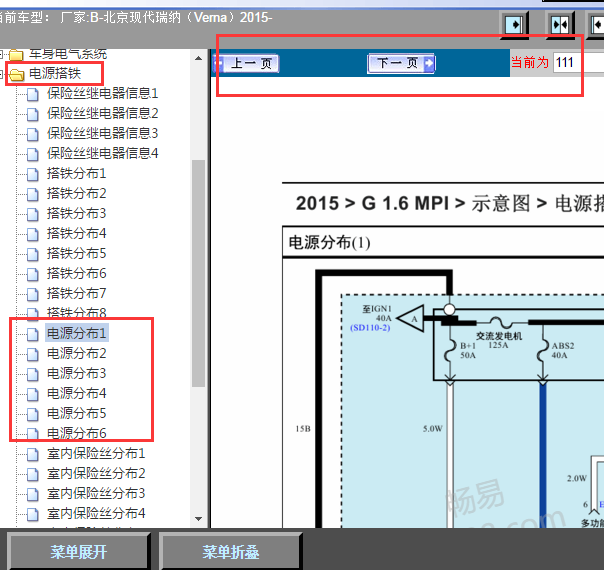The width and height of the screenshot is (604, 570).
Task: Click folder icon of 电源搭铁
Action: (17, 74)
